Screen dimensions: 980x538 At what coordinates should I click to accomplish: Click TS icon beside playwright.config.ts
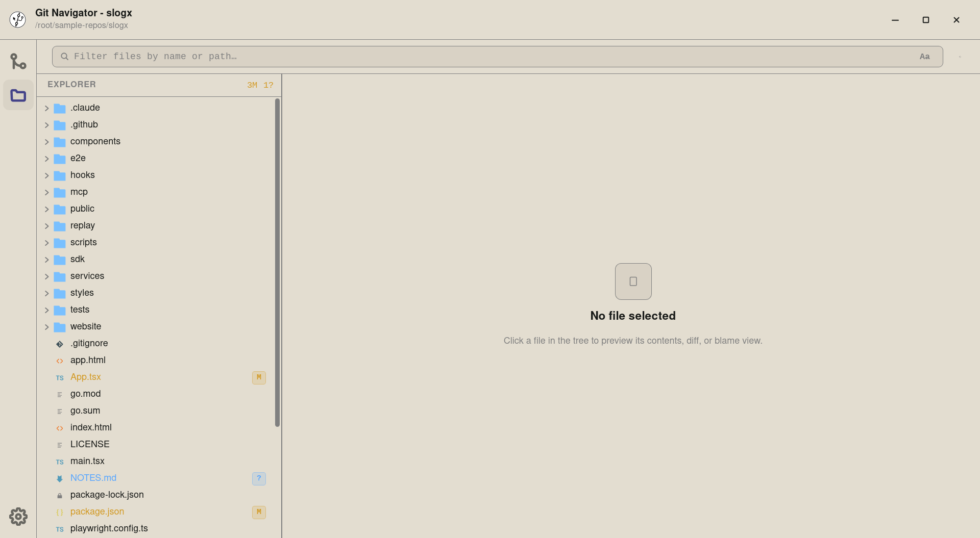60,529
